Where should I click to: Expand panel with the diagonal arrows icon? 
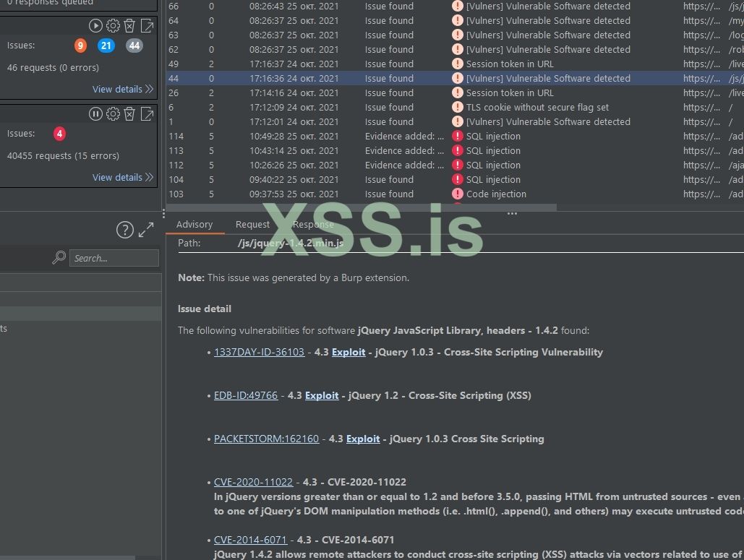[x=146, y=230]
